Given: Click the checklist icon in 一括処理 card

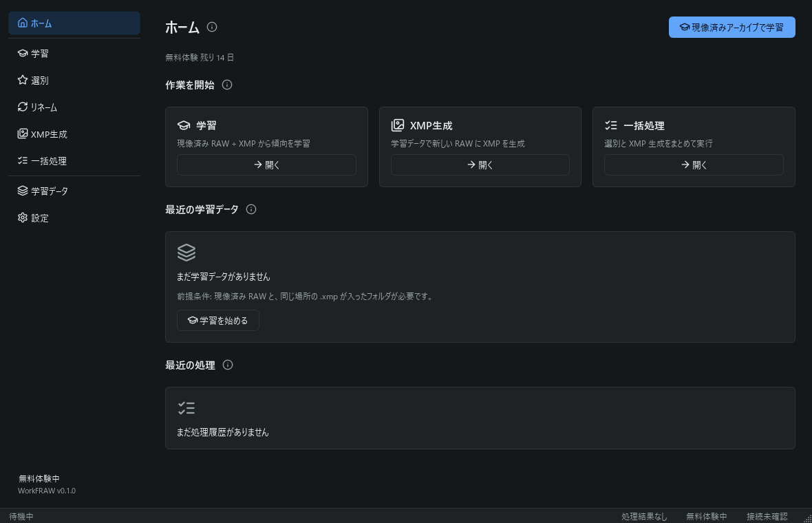Looking at the screenshot, I should (x=610, y=125).
